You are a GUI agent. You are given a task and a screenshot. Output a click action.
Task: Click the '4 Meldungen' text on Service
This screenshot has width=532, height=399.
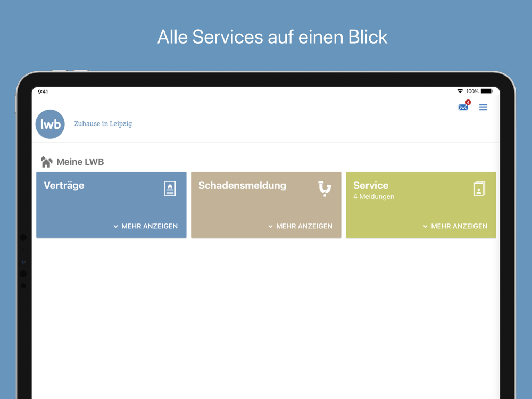pyautogui.click(x=373, y=197)
